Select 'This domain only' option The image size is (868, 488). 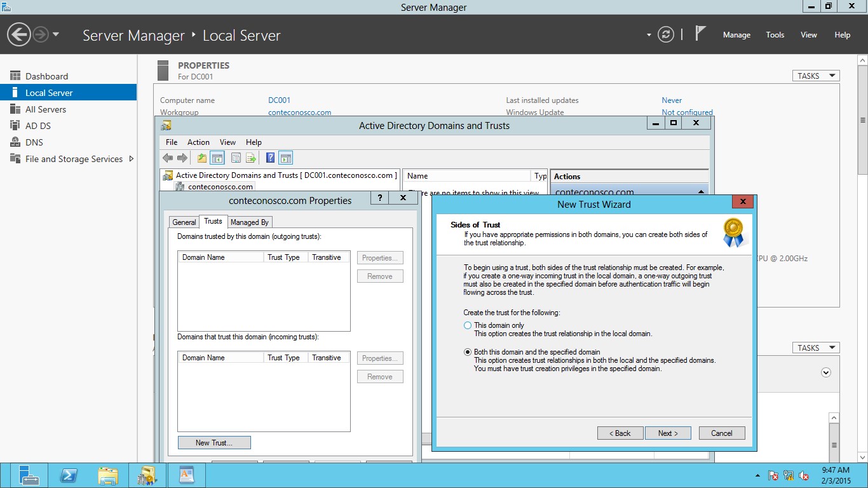click(x=468, y=325)
